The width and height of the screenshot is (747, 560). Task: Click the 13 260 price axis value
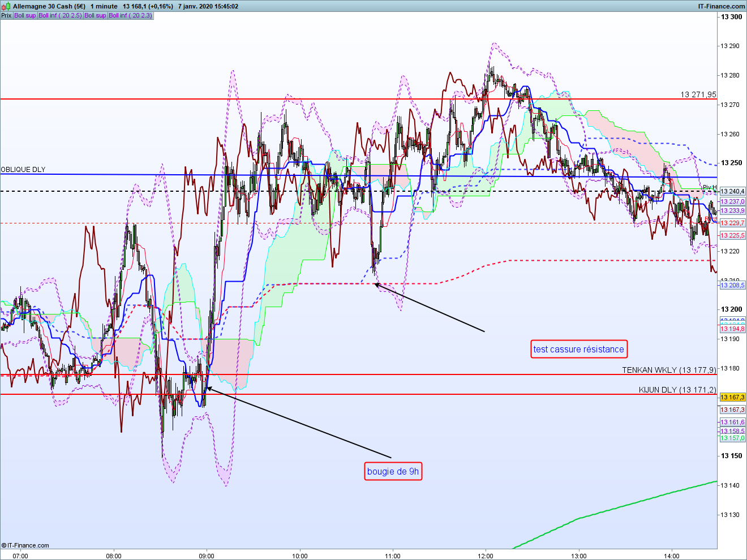[730, 134]
